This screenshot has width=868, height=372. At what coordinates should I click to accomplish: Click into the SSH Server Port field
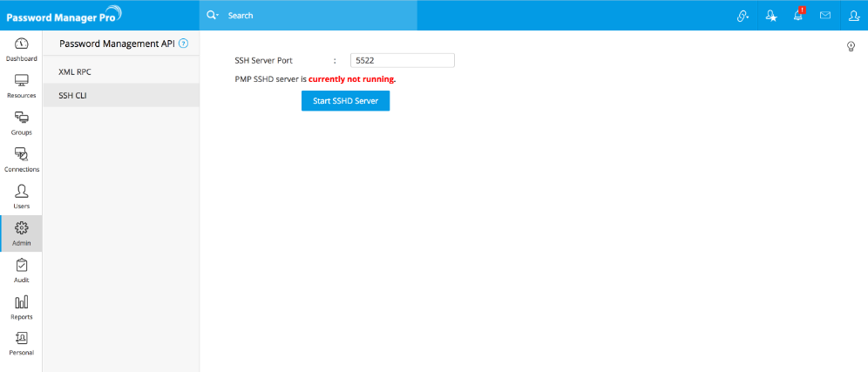(403, 60)
